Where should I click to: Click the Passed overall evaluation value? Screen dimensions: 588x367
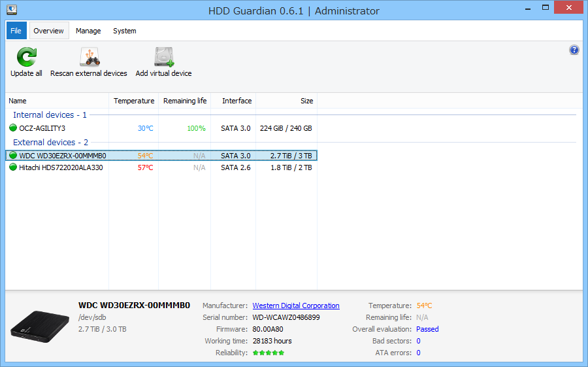pos(427,330)
